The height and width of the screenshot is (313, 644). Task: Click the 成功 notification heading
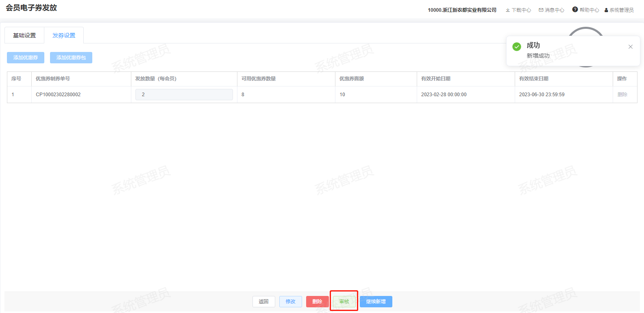533,45
